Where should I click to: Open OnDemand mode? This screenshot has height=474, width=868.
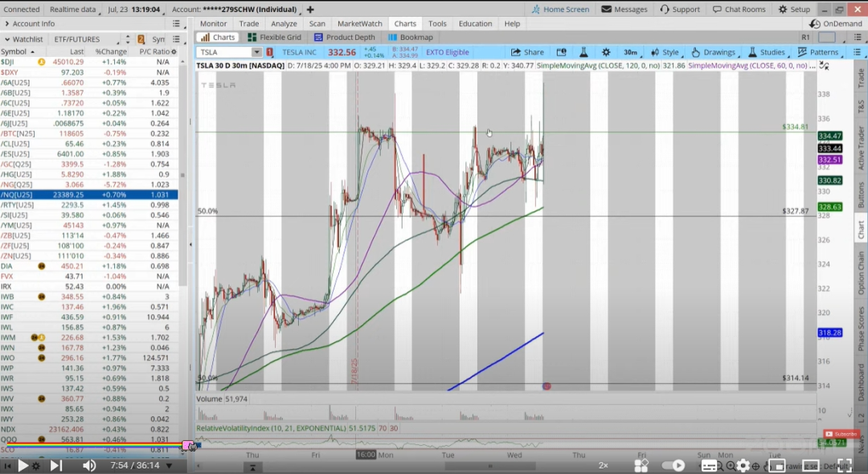pos(836,24)
